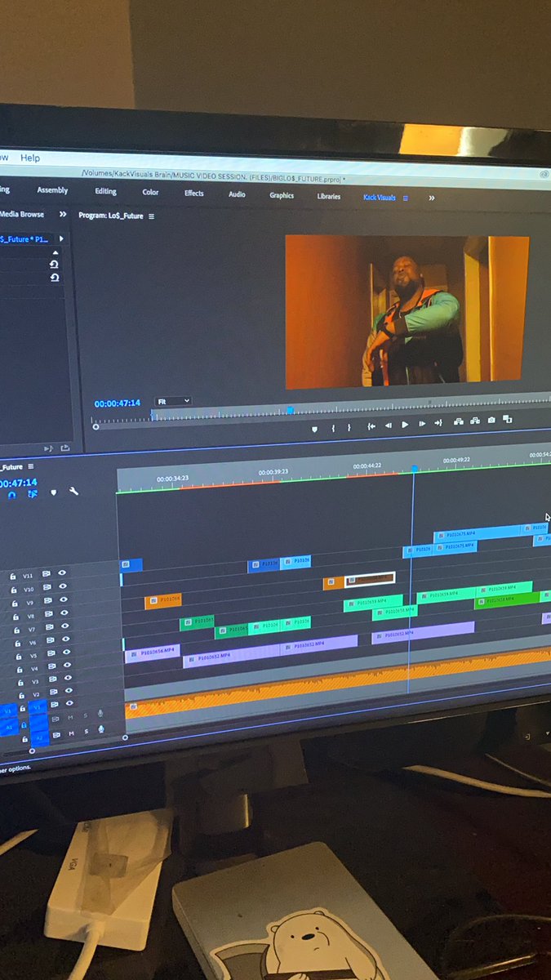Play the Program monitor
Screen dimensions: 551x980
405,425
